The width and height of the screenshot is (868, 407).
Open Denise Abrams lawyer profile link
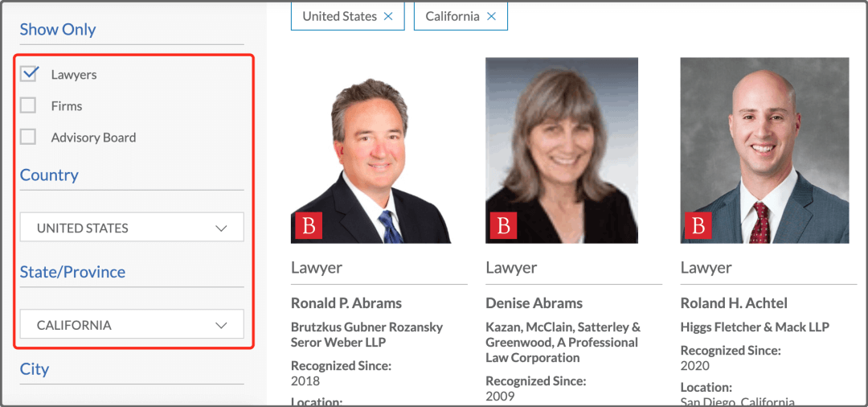[x=534, y=303]
